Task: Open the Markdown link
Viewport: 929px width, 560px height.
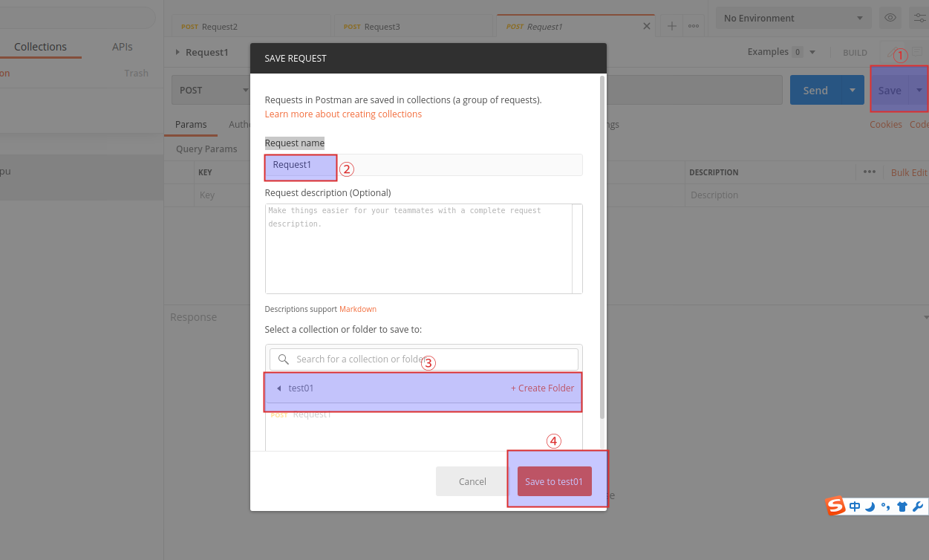Action: 358,309
